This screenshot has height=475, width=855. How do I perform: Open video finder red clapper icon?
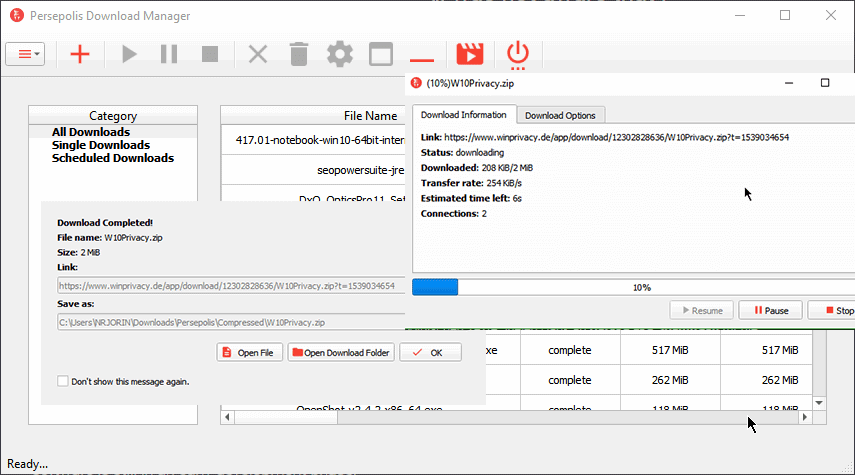click(469, 54)
